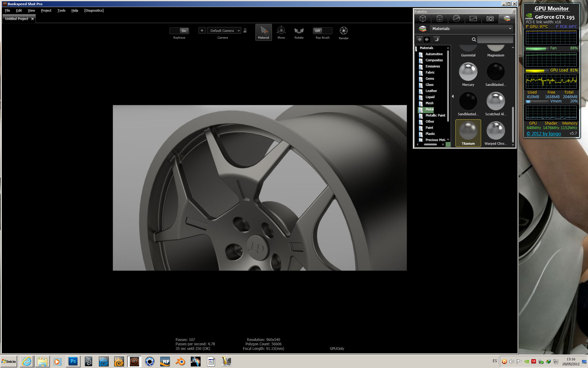
Task: Go up one folder level in Palette
Action: click(x=437, y=39)
